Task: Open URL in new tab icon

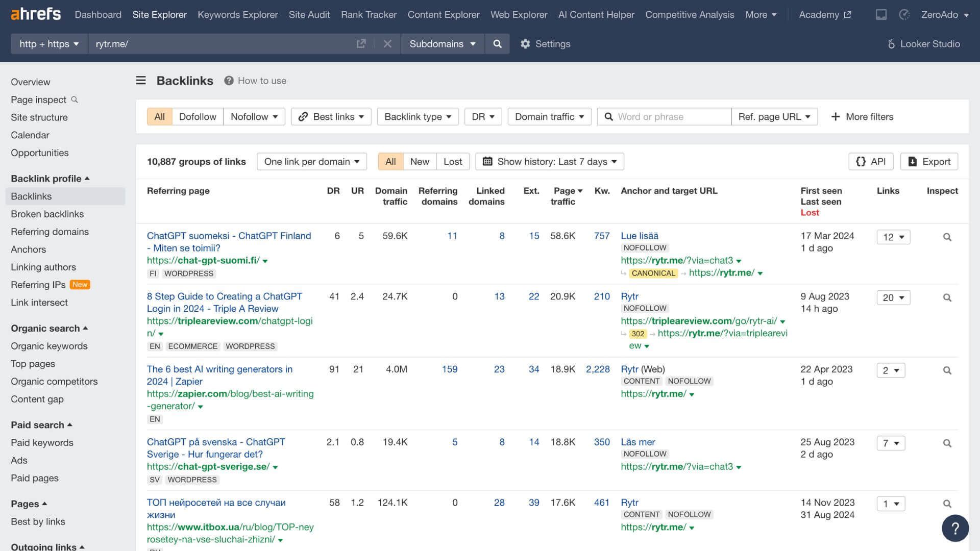Action: (361, 44)
